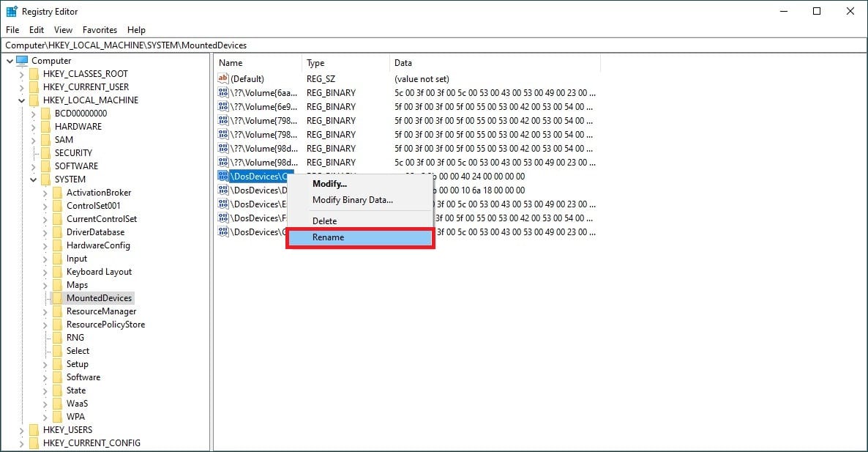Click the binary icon of \??\Volume{6aa value
Viewport: 868px width, 452px height.
[223, 92]
